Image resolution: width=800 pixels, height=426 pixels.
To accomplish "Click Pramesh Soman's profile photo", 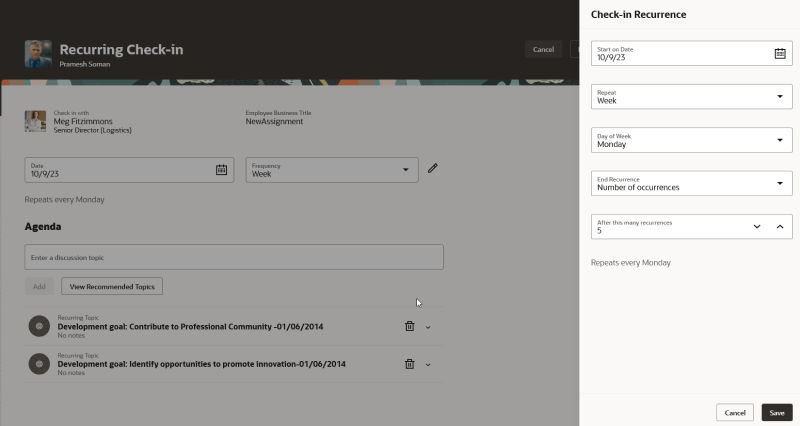I will (x=38, y=54).
